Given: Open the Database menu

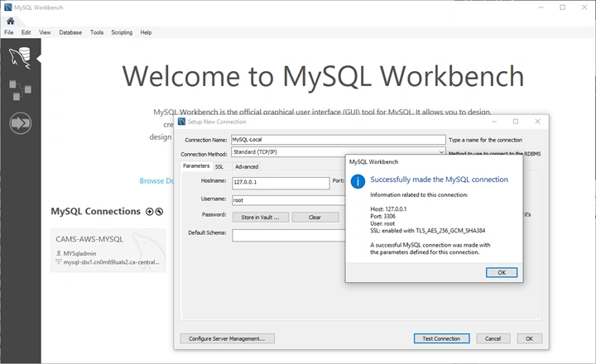Looking at the screenshot, I should (x=70, y=32).
